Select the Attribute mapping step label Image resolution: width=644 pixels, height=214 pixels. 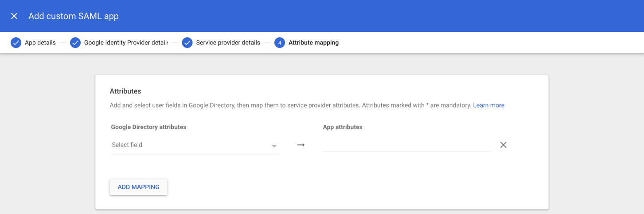[x=313, y=43]
